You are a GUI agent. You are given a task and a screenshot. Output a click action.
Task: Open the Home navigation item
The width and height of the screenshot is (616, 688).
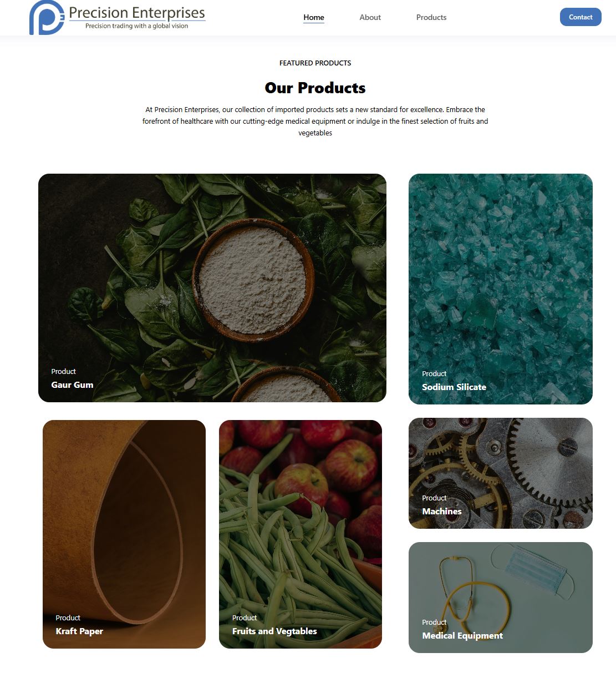click(314, 17)
